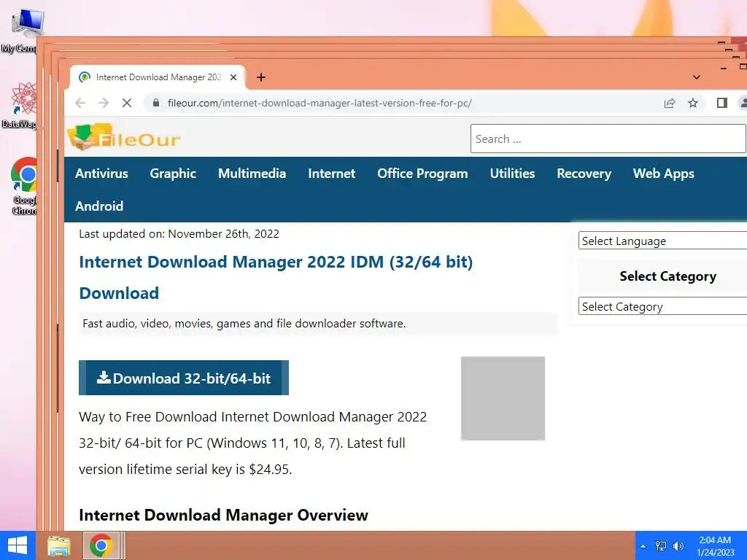Screen dimensions: 747x560
Task: Open the tab search chevron
Action: tap(697, 77)
